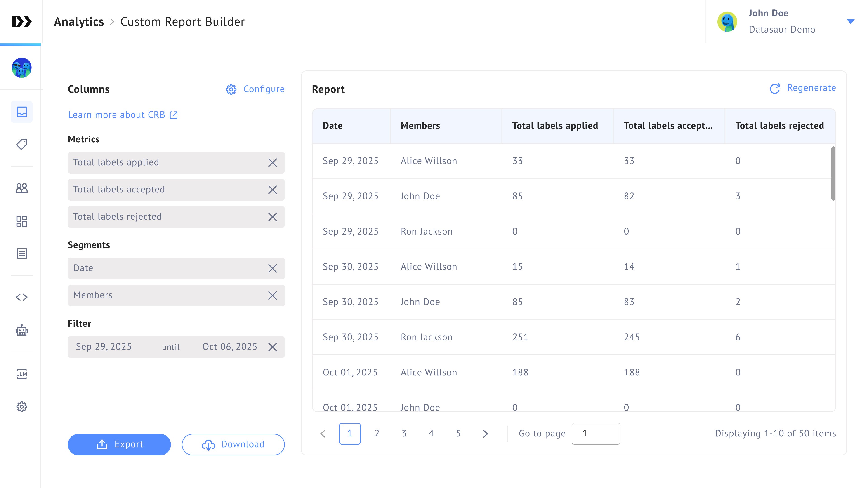Open the LLM icon in sidebar
This screenshot has width=868, height=488.
(x=21, y=373)
